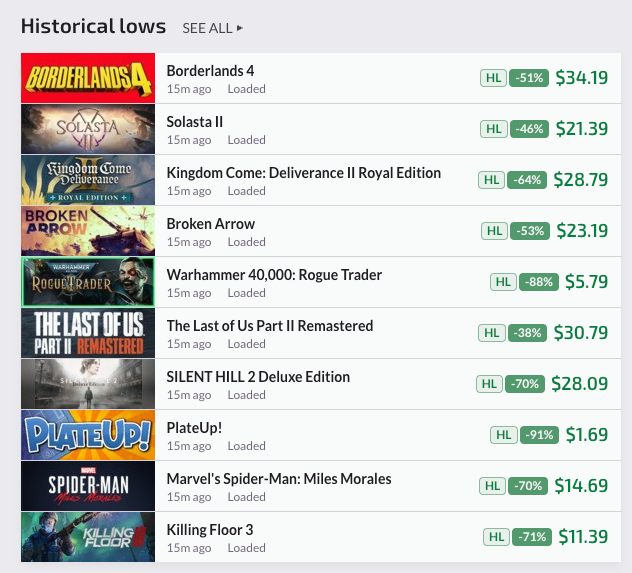Click Loaded store label under Borderlands 4

[246, 89]
